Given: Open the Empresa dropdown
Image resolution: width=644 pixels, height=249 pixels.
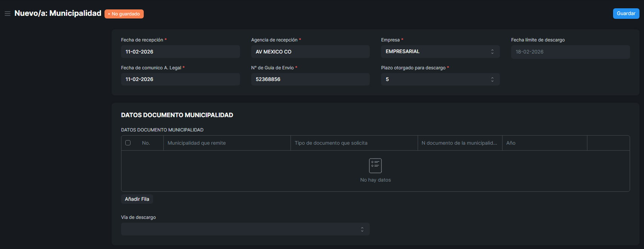Looking at the screenshot, I should click(x=440, y=52).
